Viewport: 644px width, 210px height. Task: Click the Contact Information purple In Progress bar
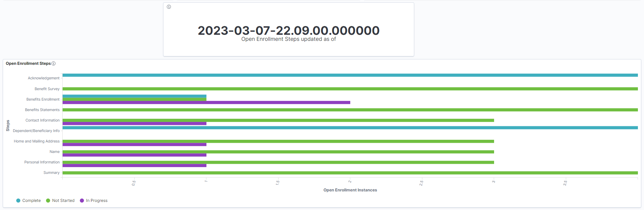point(134,124)
